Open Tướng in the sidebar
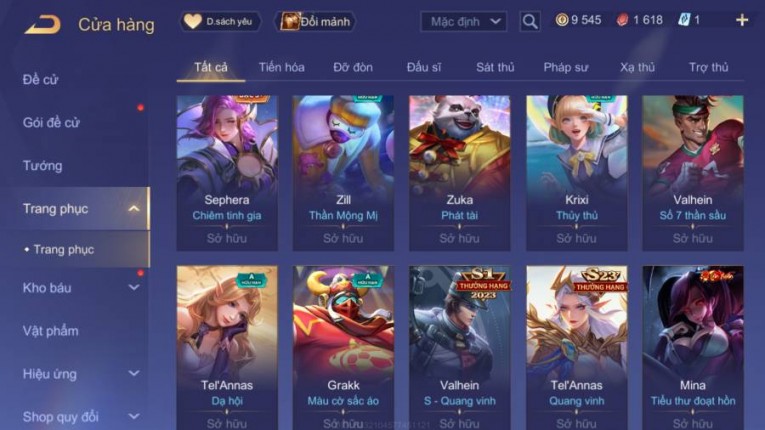765x430 pixels. click(42, 166)
